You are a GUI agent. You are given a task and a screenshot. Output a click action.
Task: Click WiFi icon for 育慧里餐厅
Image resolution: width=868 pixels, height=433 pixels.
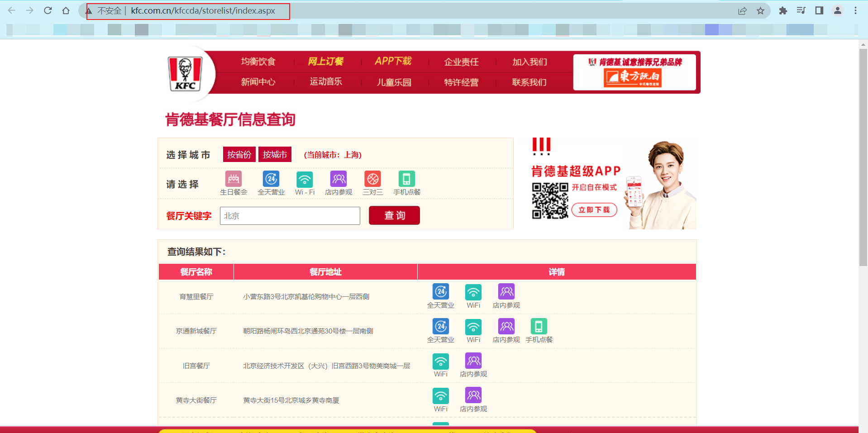point(473,292)
